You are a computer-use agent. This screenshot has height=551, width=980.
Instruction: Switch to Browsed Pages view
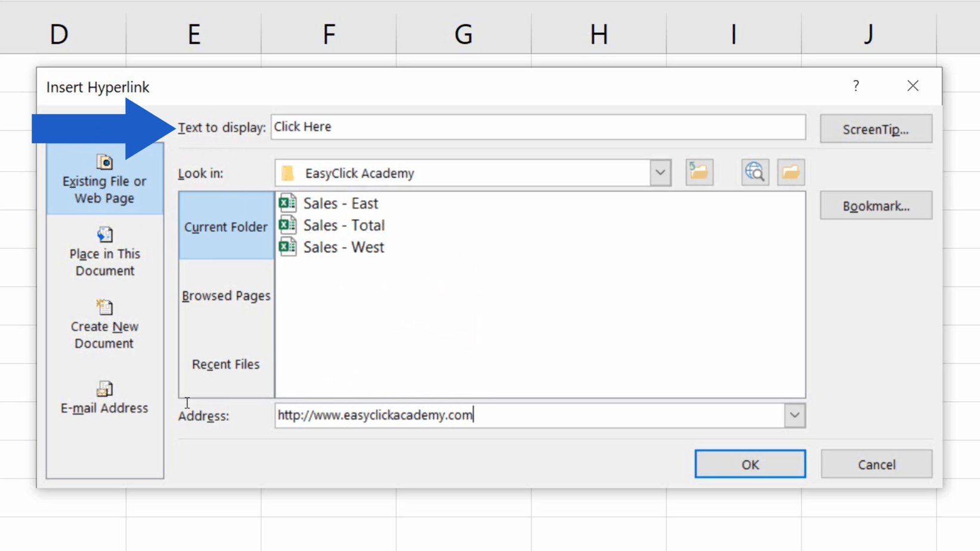[226, 295]
